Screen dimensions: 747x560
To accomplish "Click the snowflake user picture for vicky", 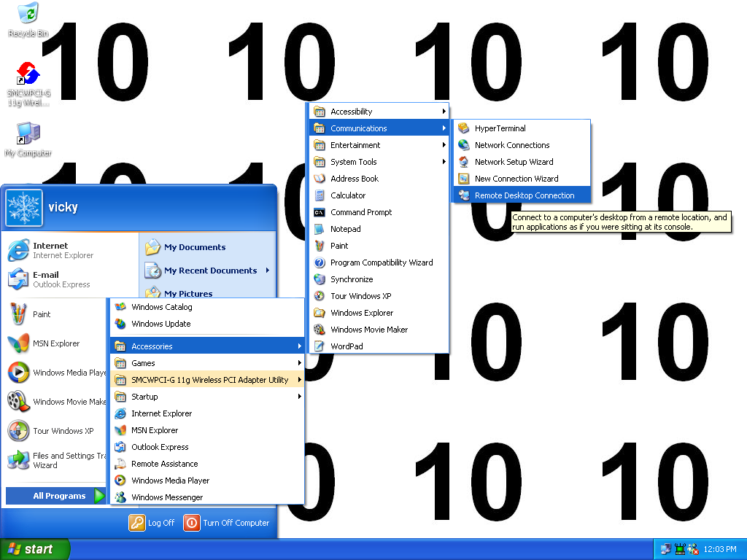I will pyautogui.click(x=24, y=208).
